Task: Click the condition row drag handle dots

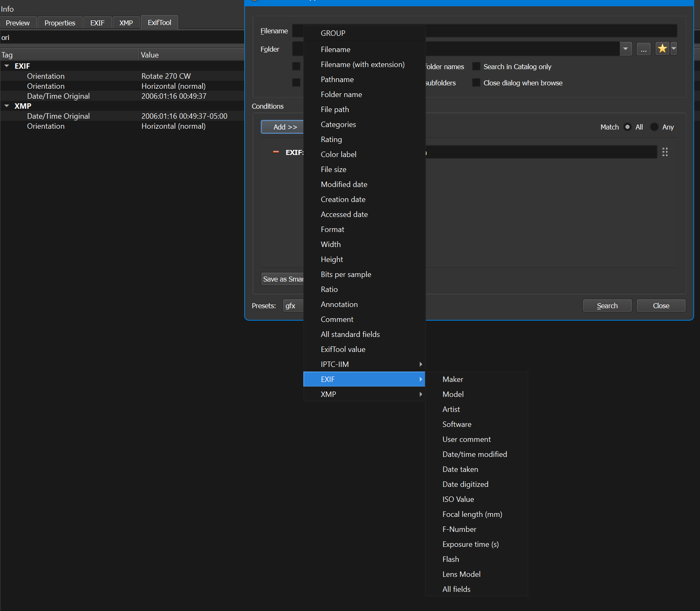Action: coord(665,152)
